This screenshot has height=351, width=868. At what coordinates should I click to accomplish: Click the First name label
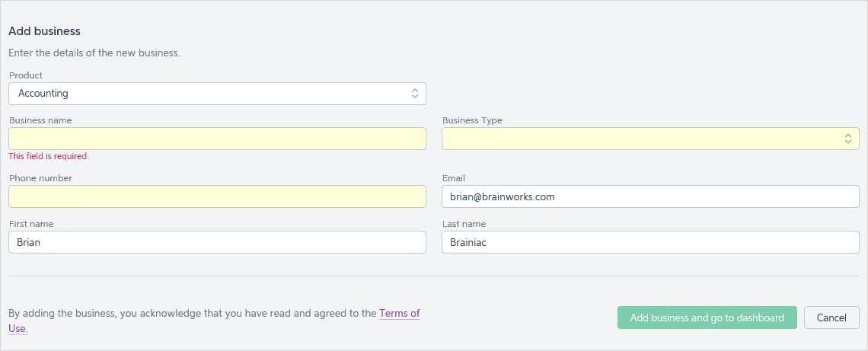(x=31, y=224)
